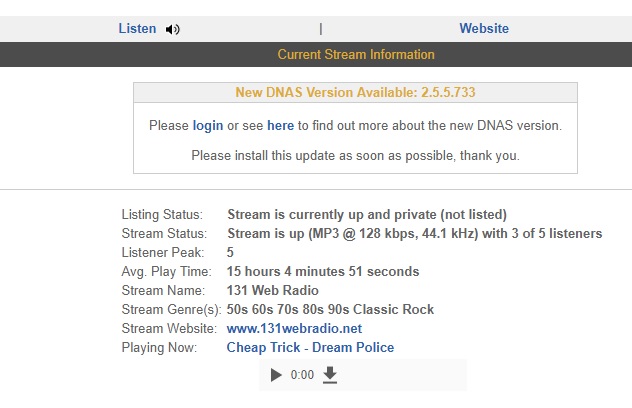Viewport: 632px width, 408px height.
Task: Click the Cheap Trick - Dream Police link
Action: point(310,347)
